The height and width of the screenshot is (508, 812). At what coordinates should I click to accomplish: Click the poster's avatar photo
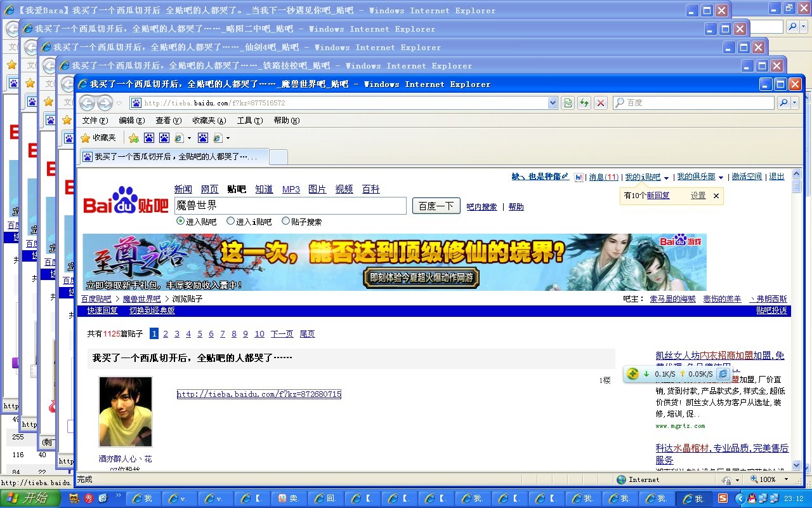point(126,411)
